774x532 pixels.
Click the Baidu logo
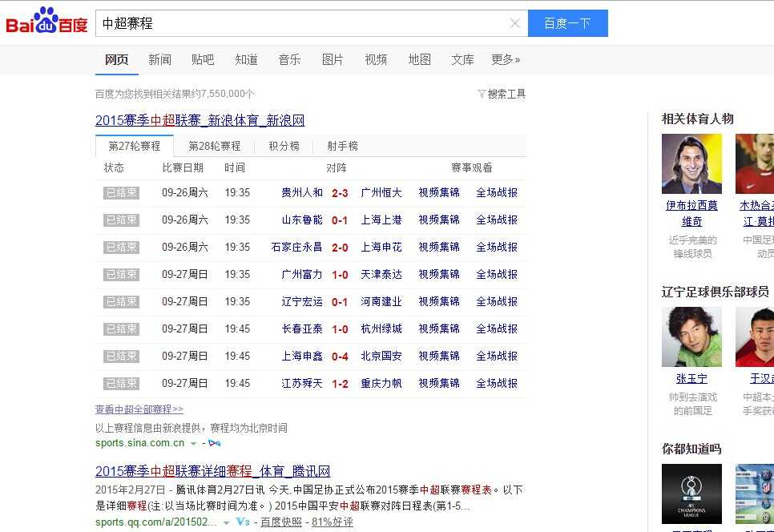coord(46,21)
